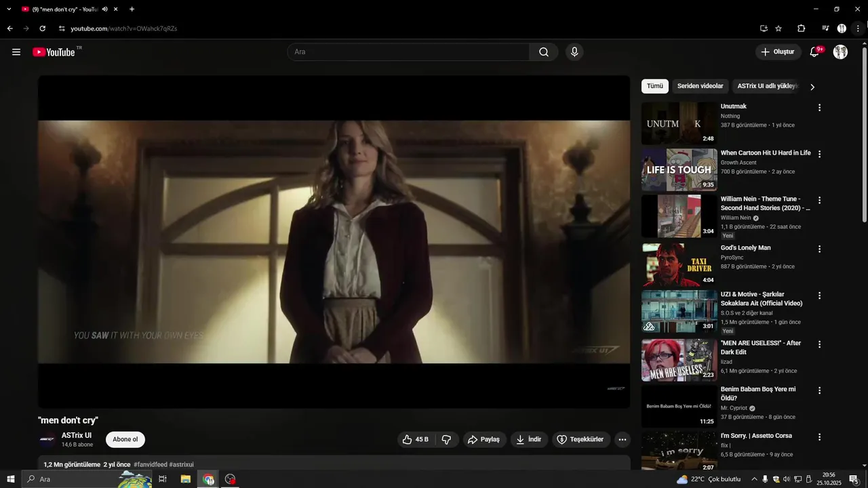Open ASTrix UI channel avatar
Screen dimensions: 868x488
[x=47, y=439]
